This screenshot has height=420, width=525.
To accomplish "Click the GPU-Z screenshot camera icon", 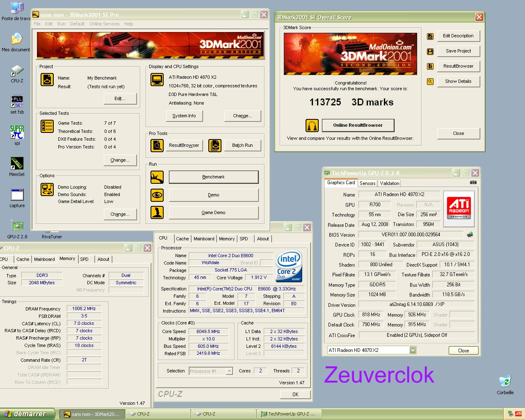I will [x=473, y=183].
